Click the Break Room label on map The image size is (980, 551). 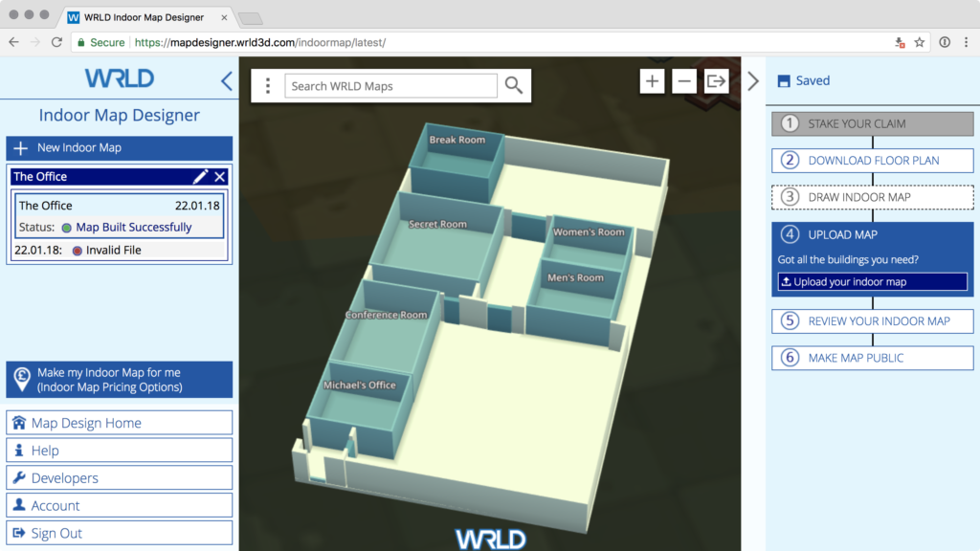457,140
